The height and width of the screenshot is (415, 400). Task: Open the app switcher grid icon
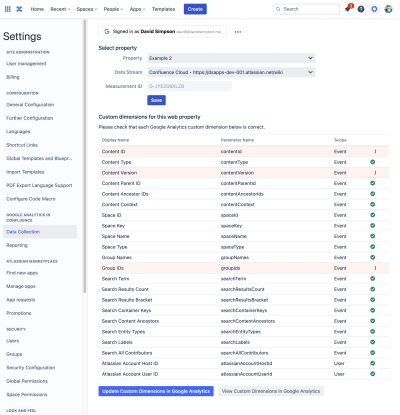8,9
